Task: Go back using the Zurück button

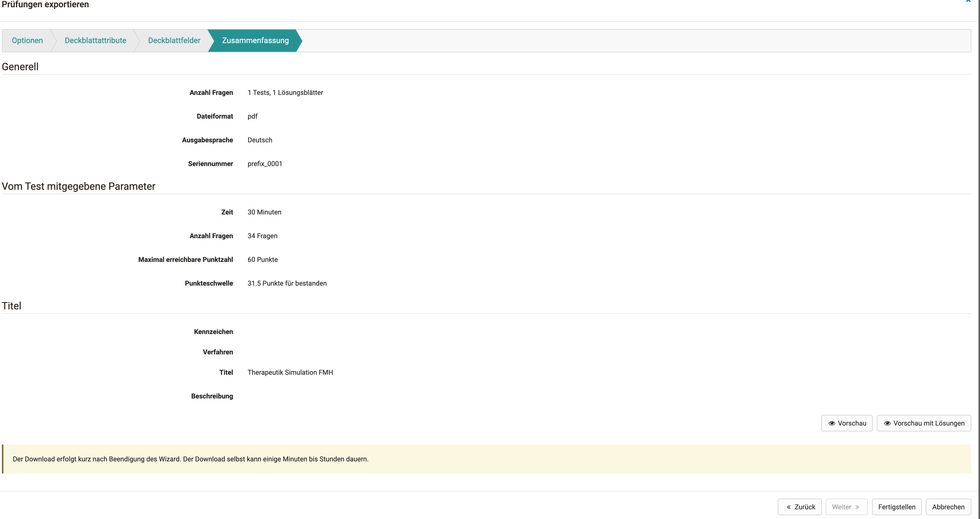Action: tap(800, 507)
